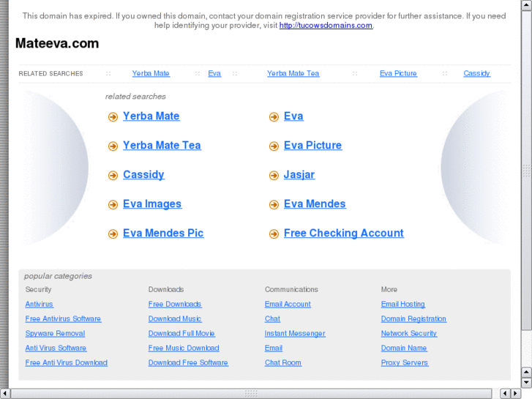Open the large Eva Picture link

[x=312, y=146]
